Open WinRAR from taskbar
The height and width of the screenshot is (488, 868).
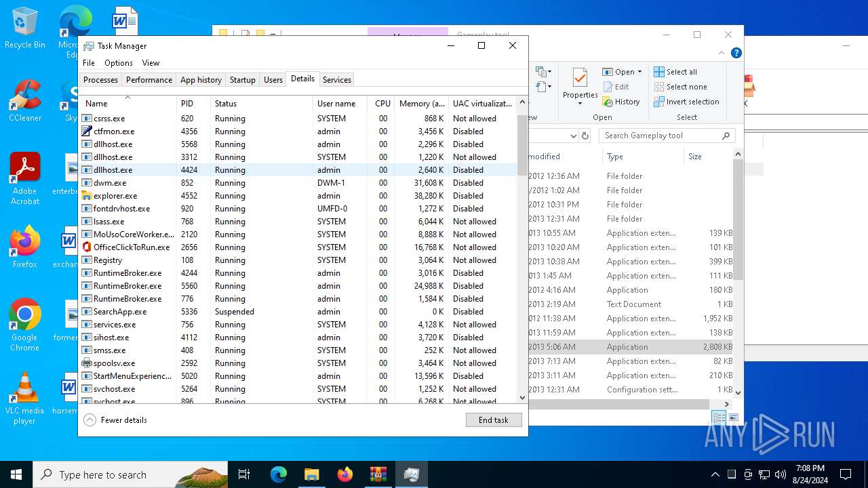[x=378, y=474]
